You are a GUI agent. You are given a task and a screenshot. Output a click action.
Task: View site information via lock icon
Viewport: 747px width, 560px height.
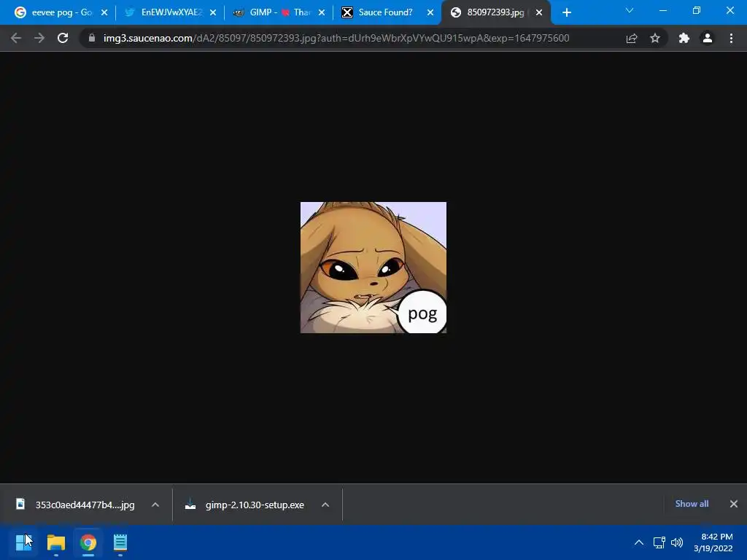92,38
